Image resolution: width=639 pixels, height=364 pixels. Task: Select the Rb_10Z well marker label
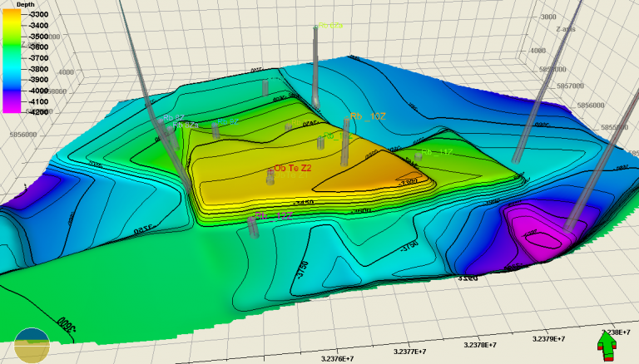point(367,116)
